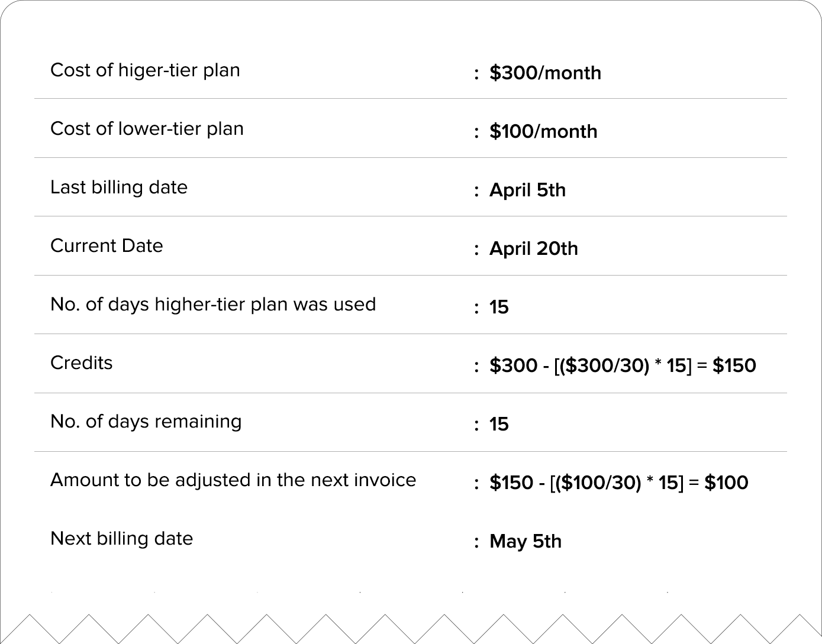This screenshot has width=822, height=644.
Task: Click the 'Current Date' label
Action: (x=107, y=246)
